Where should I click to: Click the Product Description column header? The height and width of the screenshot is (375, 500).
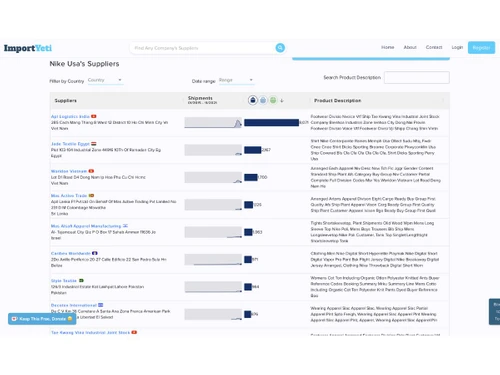(337, 100)
